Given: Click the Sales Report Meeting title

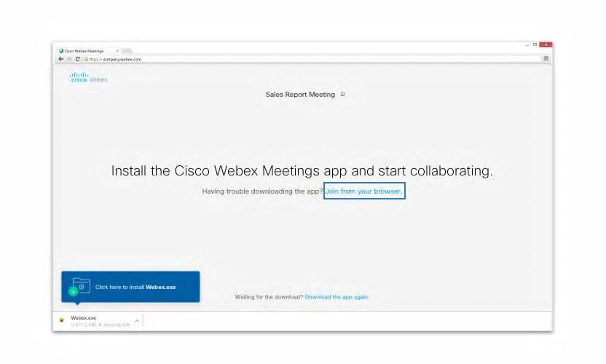Looking at the screenshot, I should pyautogui.click(x=300, y=95).
